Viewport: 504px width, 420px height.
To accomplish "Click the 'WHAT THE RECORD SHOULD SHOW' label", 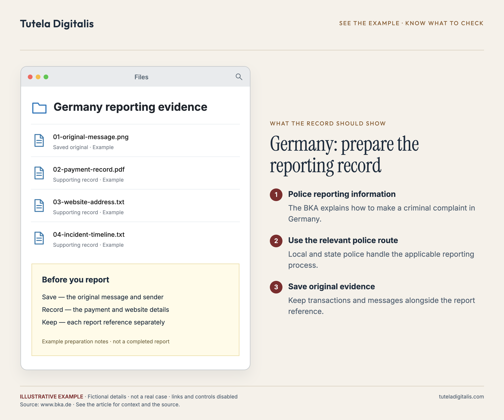I will coord(328,124).
